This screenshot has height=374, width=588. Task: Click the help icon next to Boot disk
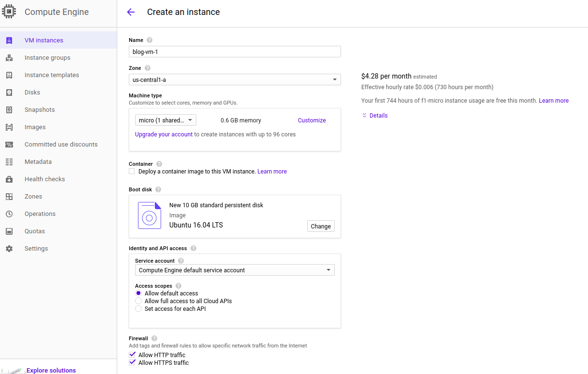pyautogui.click(x=158, y=189)
